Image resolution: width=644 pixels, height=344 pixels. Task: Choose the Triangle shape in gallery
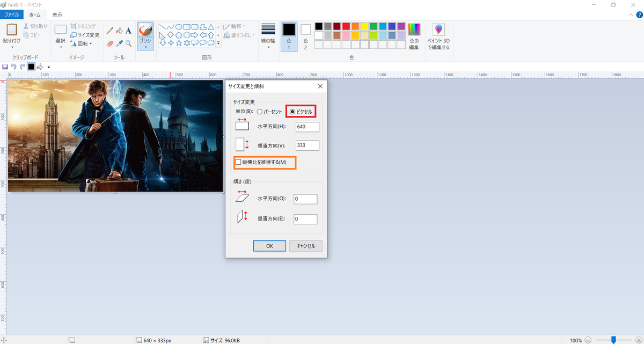[x=211, y=26]
